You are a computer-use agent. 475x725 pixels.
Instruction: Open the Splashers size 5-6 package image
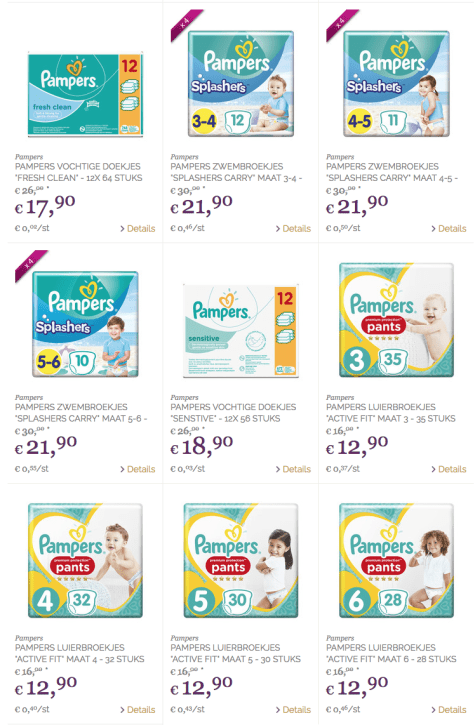(x=85, y=324)
